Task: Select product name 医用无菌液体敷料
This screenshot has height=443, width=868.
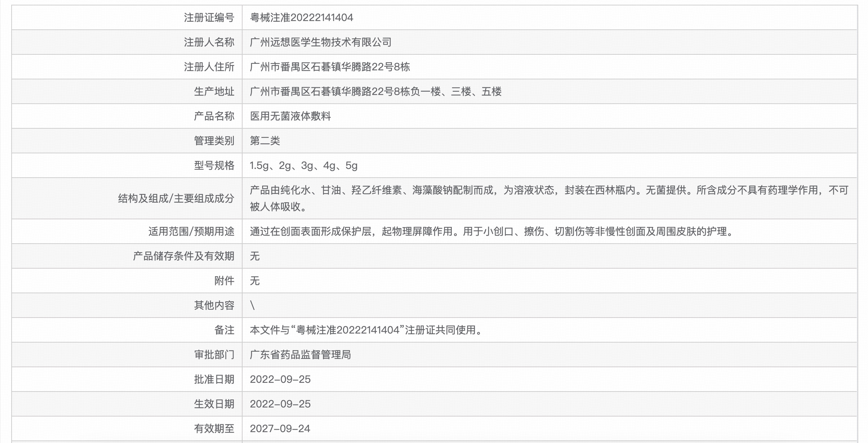Action: coord(290,116)
